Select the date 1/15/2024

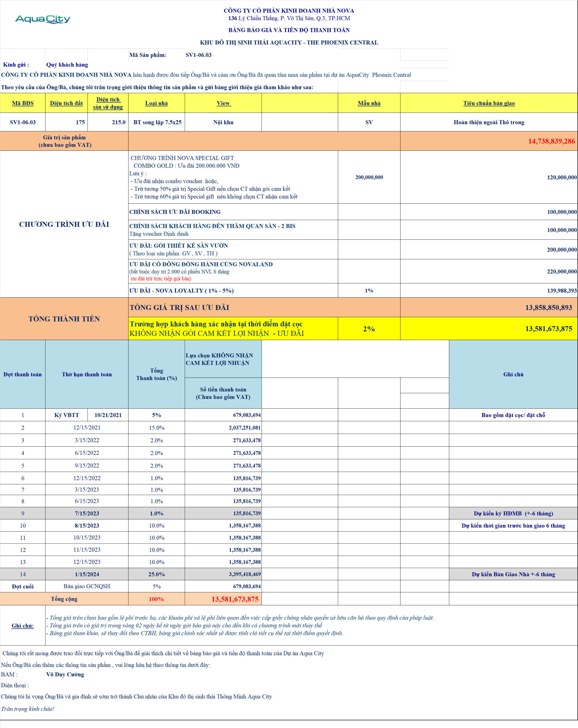87,574
